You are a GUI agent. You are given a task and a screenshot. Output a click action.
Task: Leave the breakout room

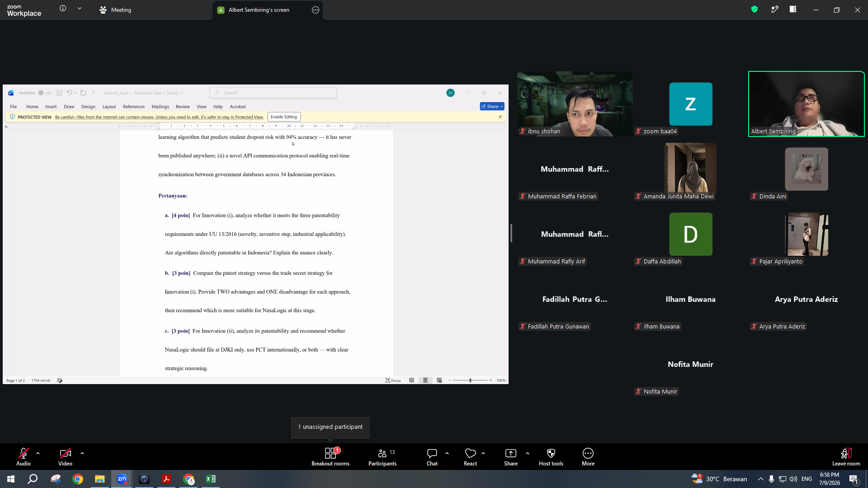point(846,456)
